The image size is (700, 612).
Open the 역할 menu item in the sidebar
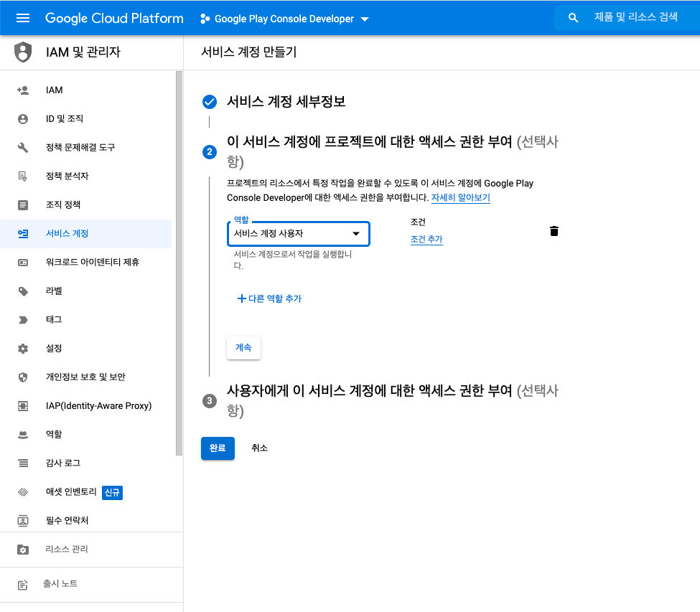tap(85, 435)
